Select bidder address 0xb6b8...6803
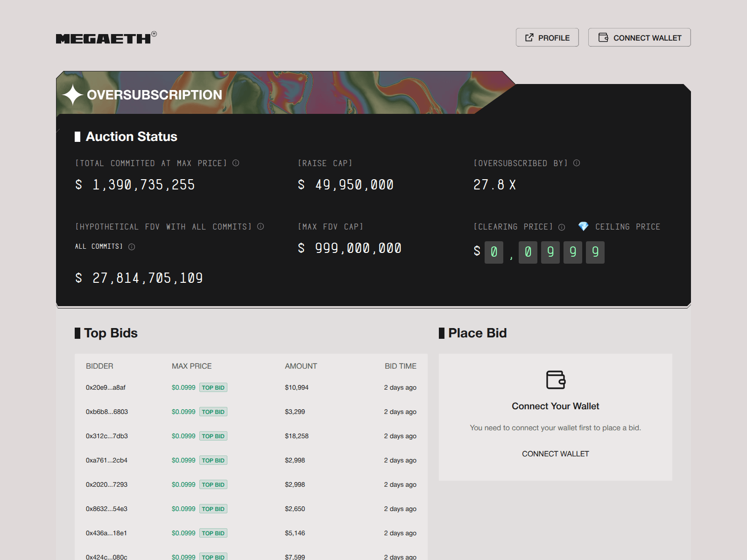The image size is (747, 560). click(107, 412)
